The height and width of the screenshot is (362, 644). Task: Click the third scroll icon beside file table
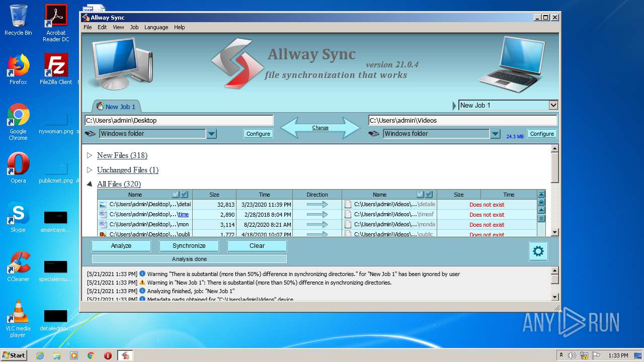point(541,210)
